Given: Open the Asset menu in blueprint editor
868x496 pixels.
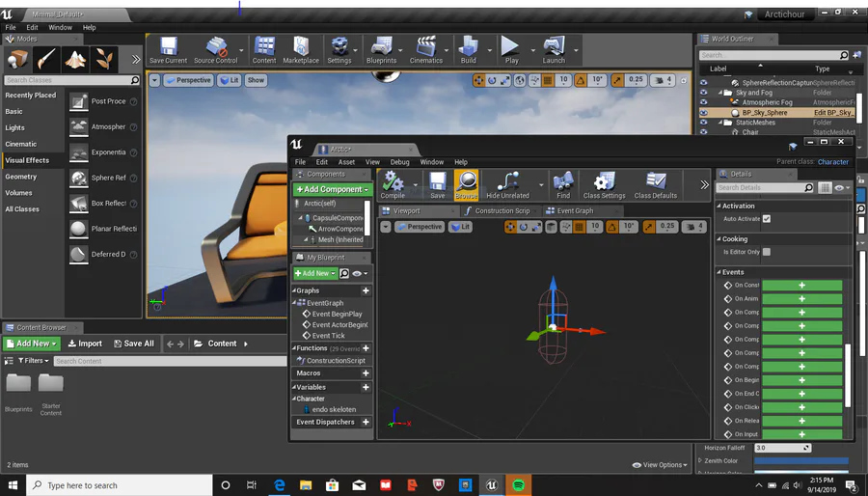Looking at the screenshot, I should [x=346, y=162].
